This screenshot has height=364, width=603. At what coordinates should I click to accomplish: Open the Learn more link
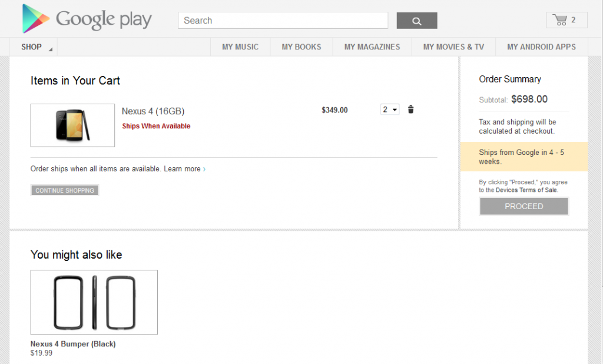click(x=184, y=169)
